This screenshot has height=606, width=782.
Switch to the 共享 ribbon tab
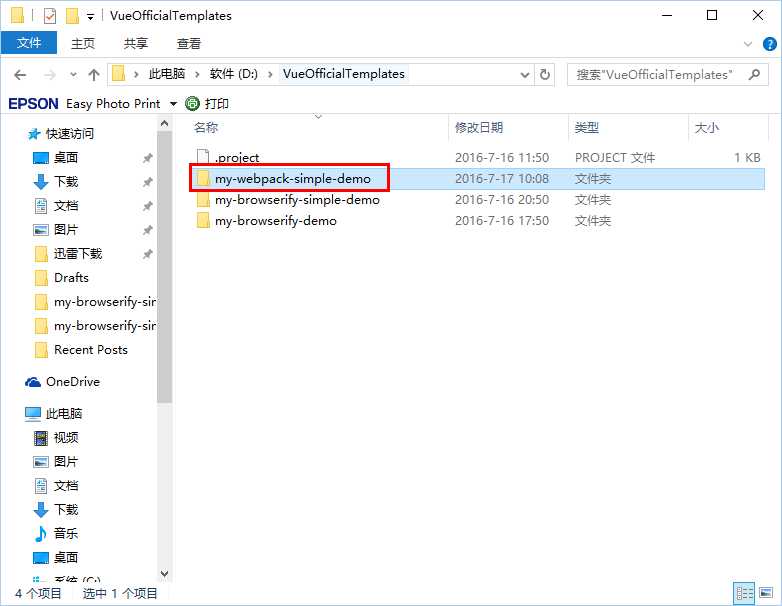136,43
